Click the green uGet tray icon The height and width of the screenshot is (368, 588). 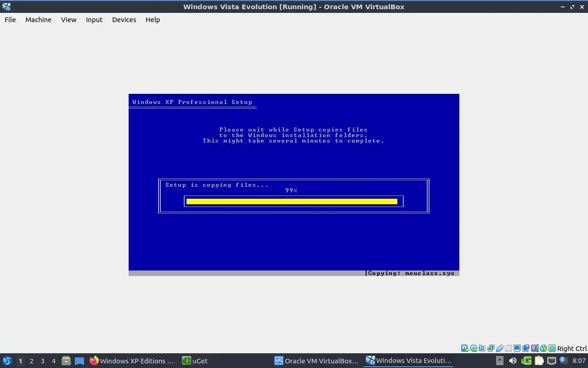tap(526, 361)
